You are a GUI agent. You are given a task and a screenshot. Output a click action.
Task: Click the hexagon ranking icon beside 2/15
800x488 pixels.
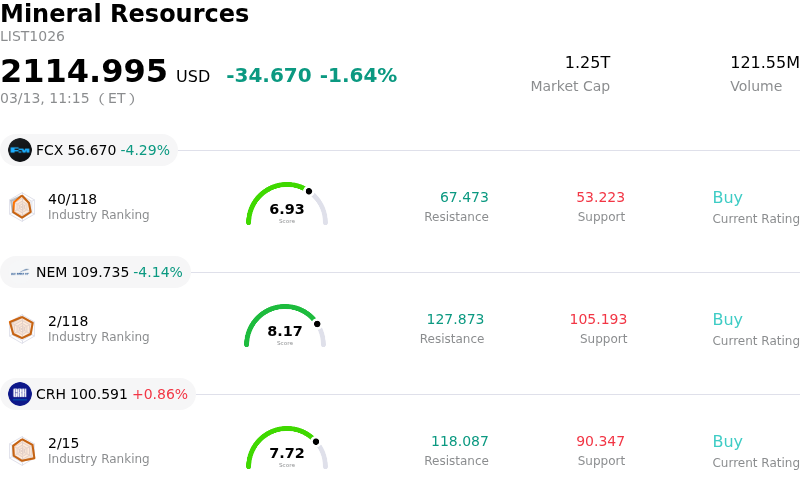click(22, 450)
